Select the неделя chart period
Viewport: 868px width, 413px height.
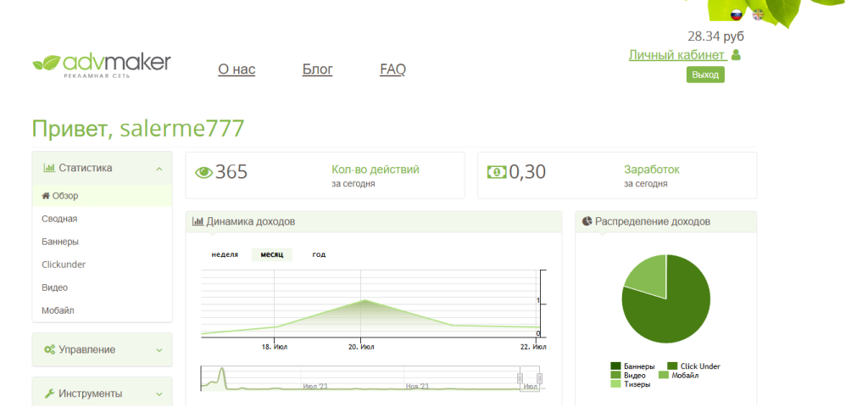pyautogui.click(x=225, y=254)
